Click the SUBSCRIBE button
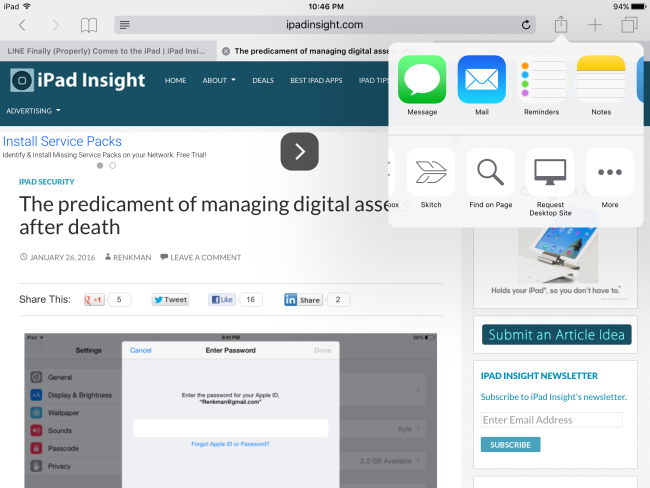650x488 pixels. (510, 444)
